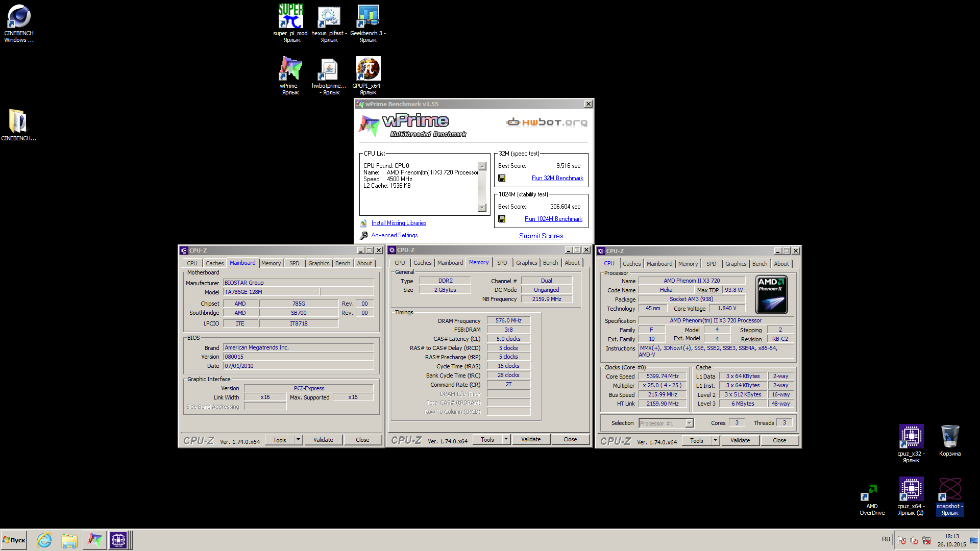The height and width of the screenshot is (551, 980).
Task: Select Caches tab in Mainboard CPU-Z window
Action: (214, 263)
